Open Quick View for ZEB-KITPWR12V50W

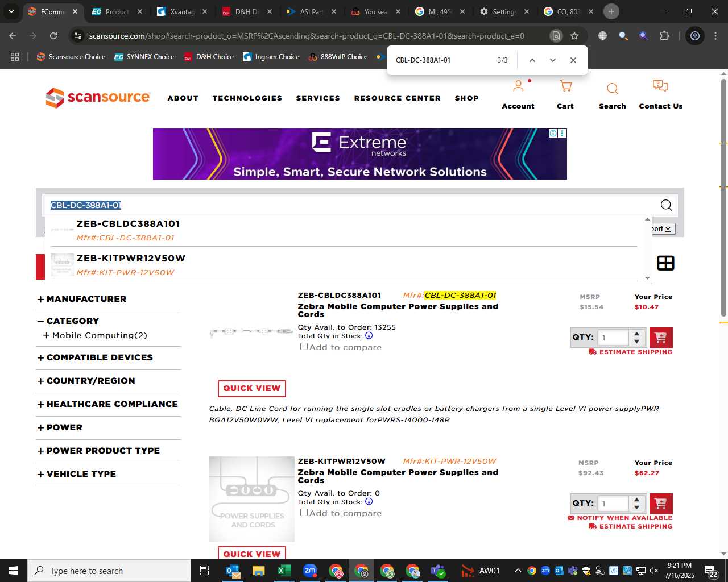pos(252,553)
